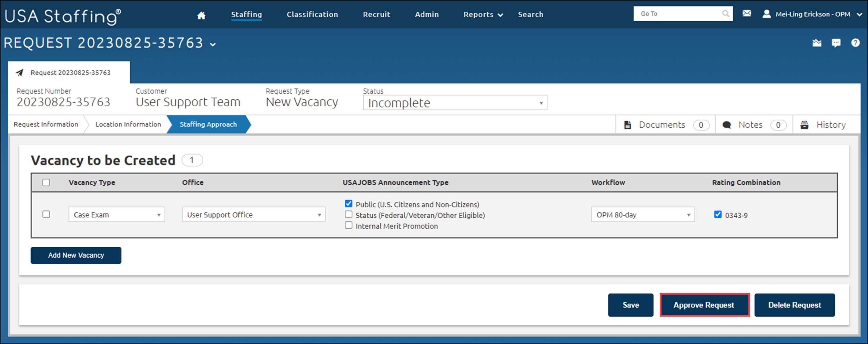Click the Delete Request button
This screenshot has height=344, width=868.
point(795,305)
